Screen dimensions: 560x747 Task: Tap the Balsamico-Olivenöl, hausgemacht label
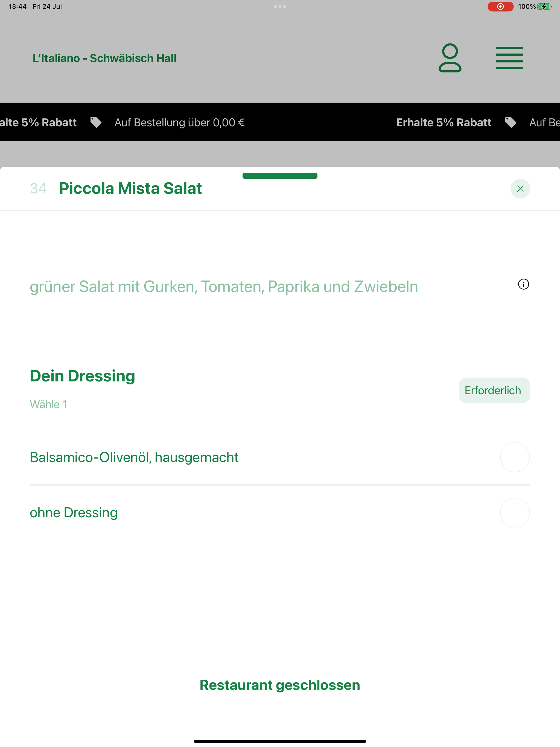point(134,457)
